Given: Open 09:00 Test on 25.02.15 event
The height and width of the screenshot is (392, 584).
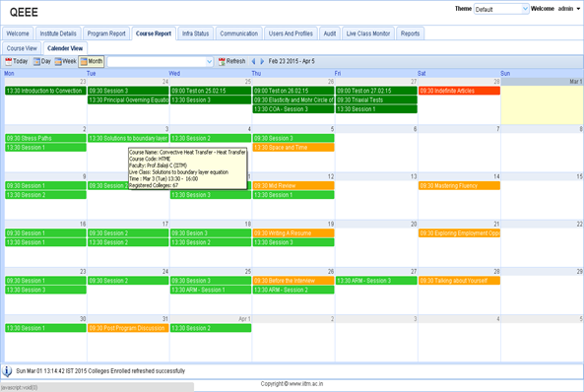Looking at the screenshot, I should [211, 91].
